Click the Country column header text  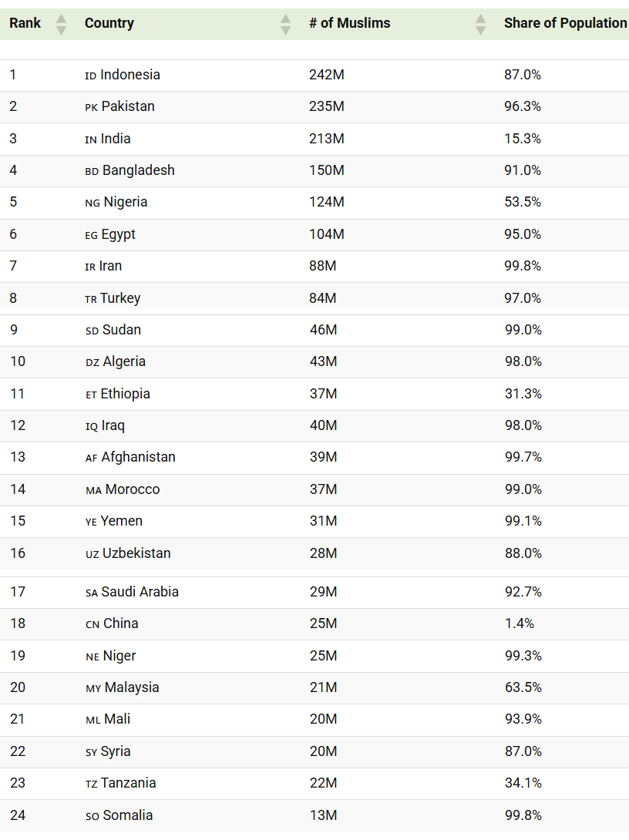point(109,23)
